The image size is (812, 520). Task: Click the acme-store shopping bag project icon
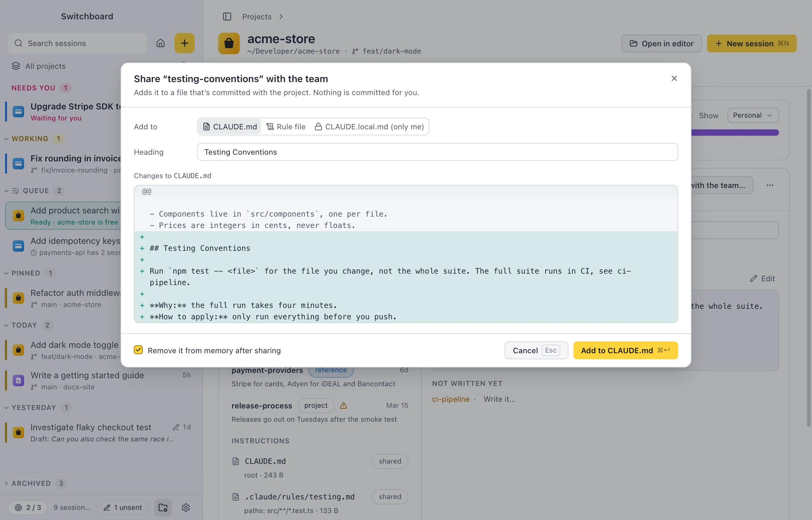229,43
